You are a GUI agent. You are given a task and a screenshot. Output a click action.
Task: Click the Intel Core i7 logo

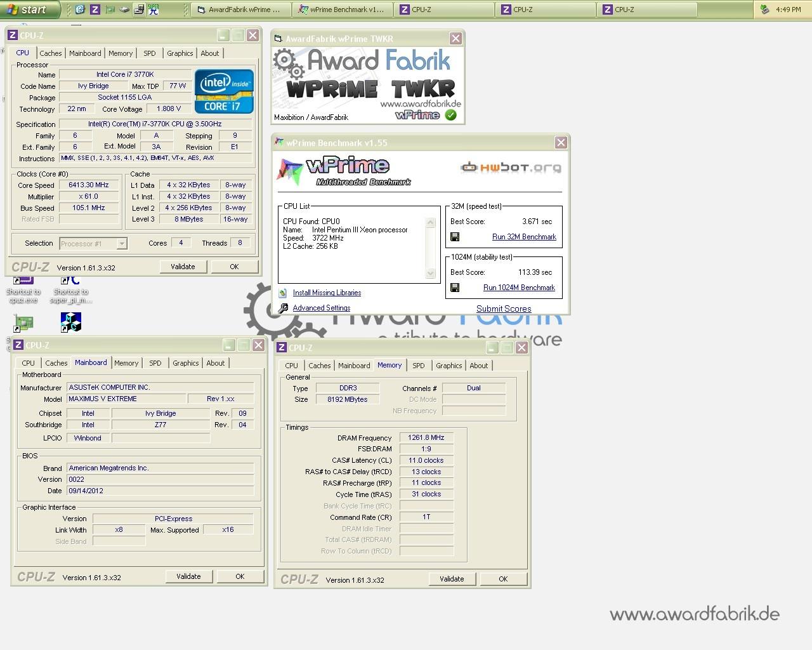click(x=224, y=91)
